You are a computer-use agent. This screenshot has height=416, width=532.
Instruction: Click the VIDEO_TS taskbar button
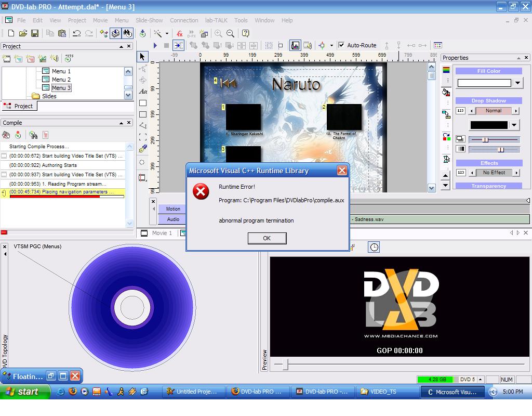tap(387, 392)
